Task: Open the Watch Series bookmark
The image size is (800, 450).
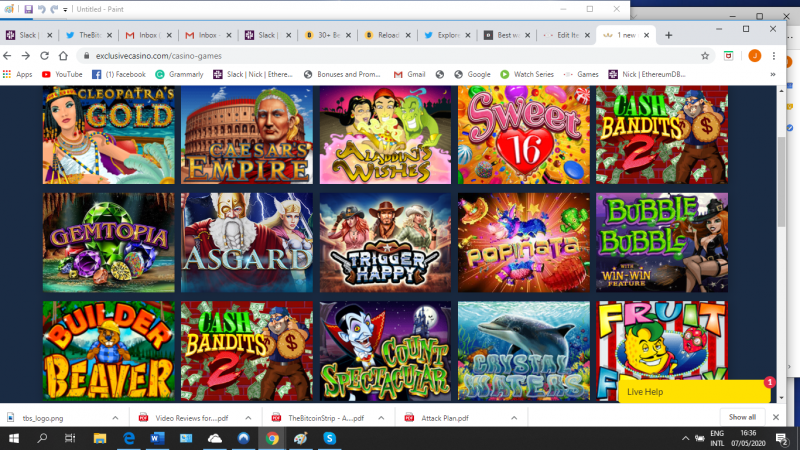Action: [x=527, y=74]
